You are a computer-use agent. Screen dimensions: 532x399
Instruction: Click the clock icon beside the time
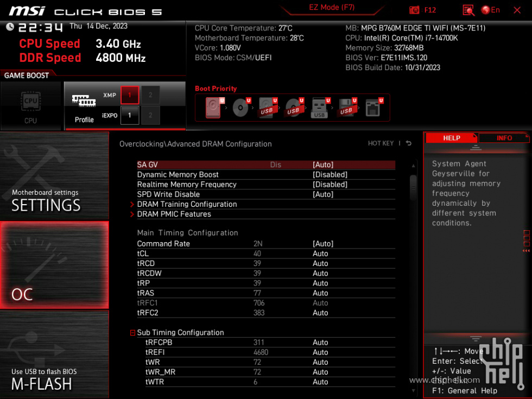[x=10, y=27]
